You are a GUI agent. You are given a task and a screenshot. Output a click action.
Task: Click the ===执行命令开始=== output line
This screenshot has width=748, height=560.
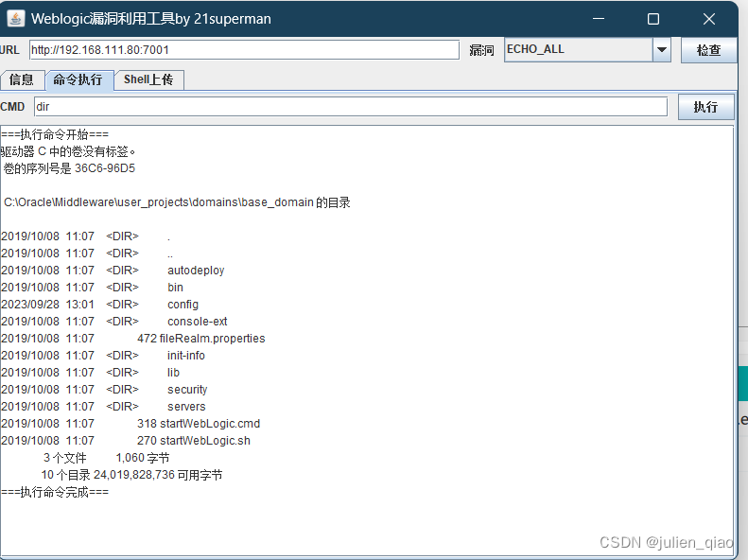55,134
